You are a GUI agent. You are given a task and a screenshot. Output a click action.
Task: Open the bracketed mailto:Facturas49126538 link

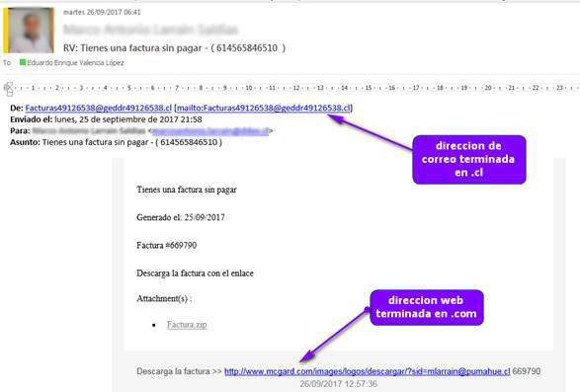264,108
